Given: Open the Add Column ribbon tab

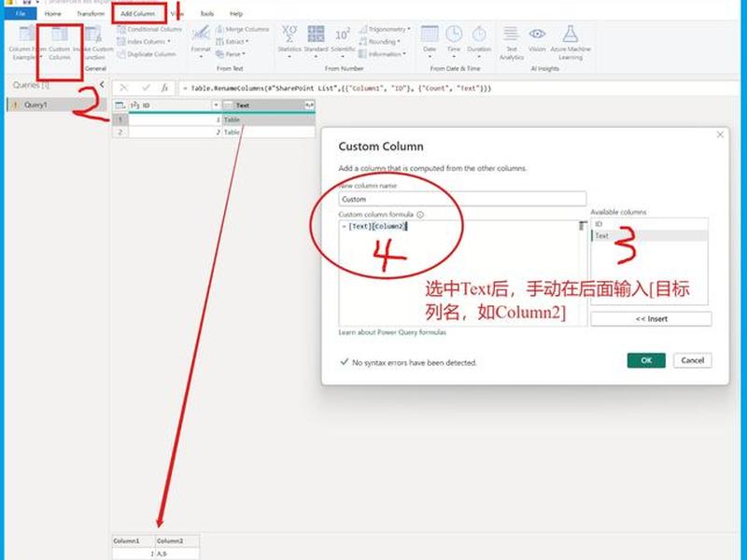Looking at the screenshot, I should click(x=137, y=13).
